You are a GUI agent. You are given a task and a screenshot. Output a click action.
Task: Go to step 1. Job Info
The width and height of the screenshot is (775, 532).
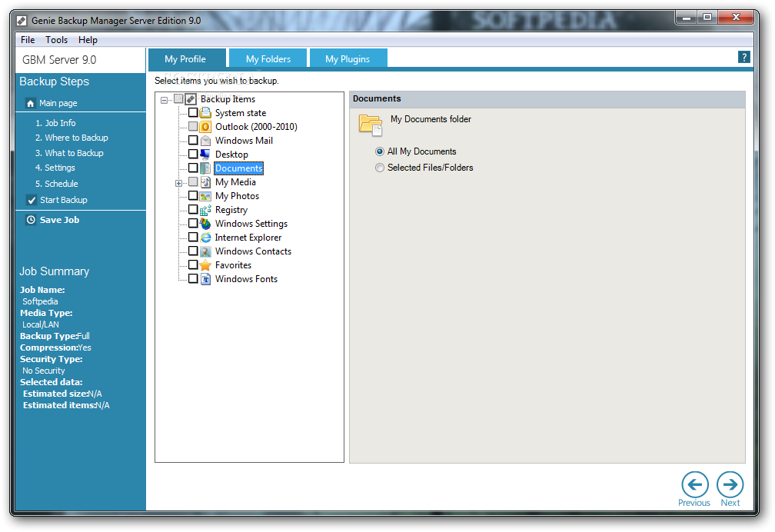(56, 123)
